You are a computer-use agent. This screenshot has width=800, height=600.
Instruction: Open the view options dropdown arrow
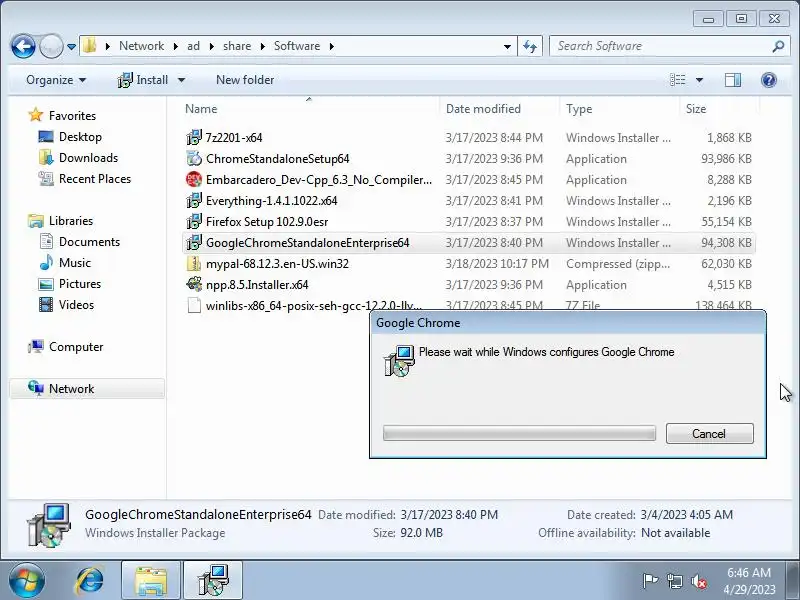(x=699, y=80)
